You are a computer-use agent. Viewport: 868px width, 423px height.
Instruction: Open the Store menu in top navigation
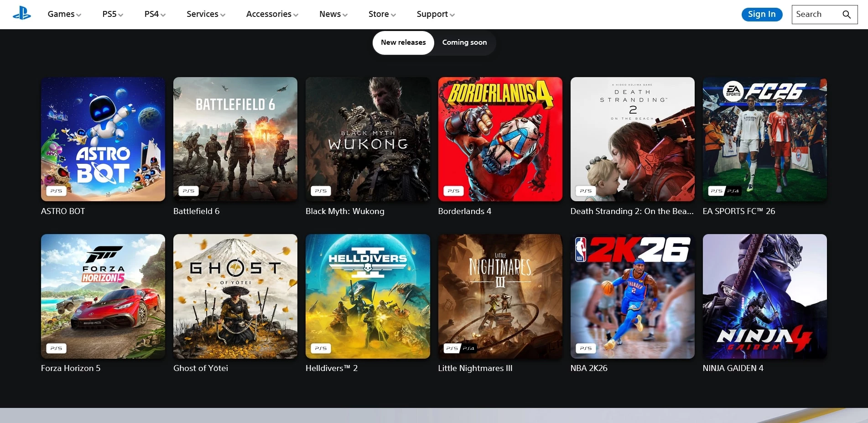[382, 14]
